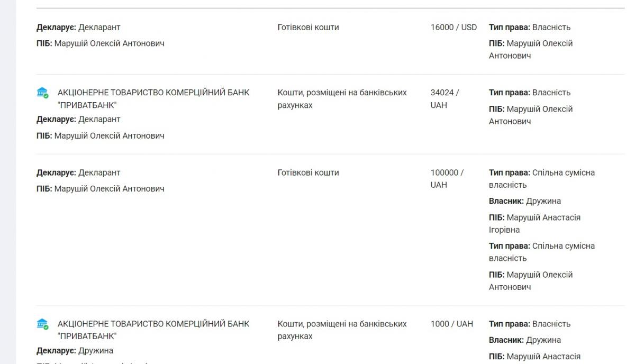Click 'Кошти, розміщені на банківських рахунках' in 1000 row

pos(342,330)
